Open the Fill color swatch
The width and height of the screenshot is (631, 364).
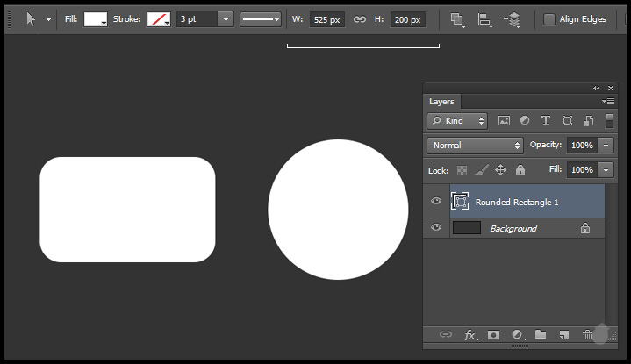(x=95, y=19)
